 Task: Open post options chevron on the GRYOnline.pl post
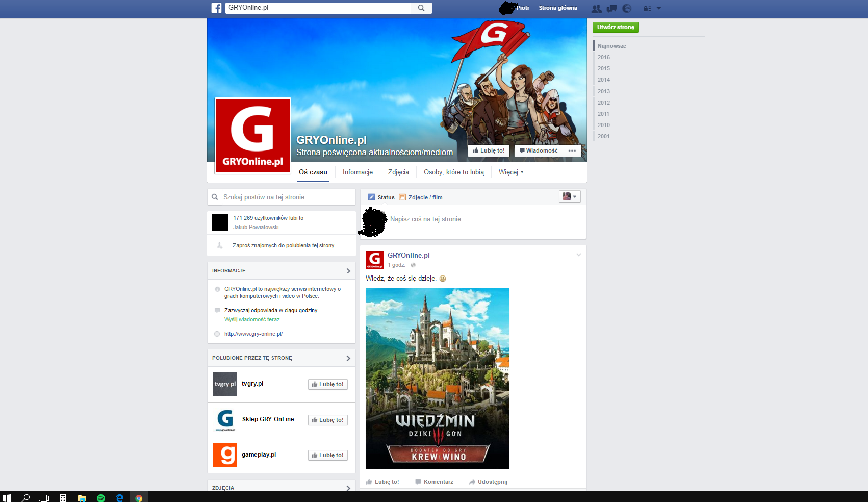coord(579,255)
